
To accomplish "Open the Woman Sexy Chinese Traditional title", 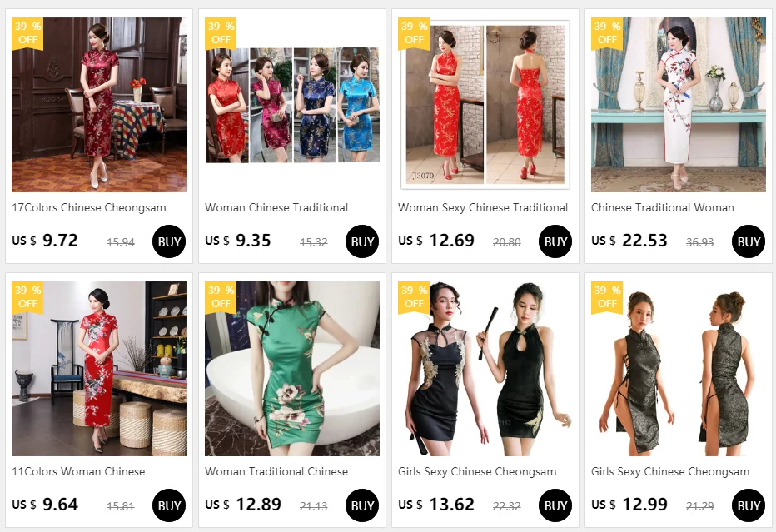I will [483, 208].
